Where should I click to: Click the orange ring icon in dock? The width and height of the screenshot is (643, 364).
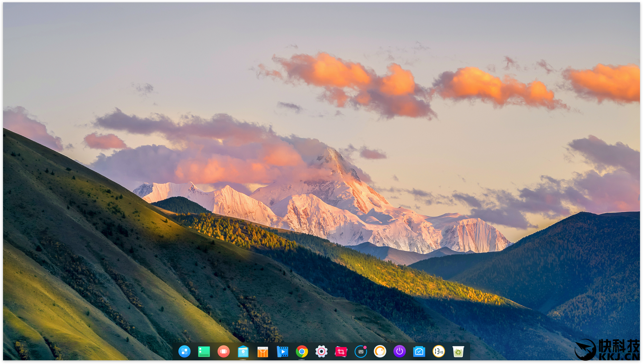(x=380, y=351)
